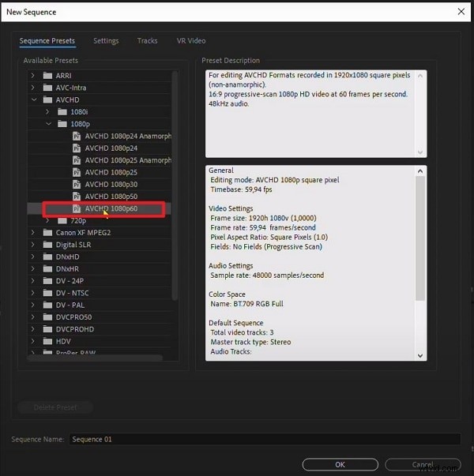
Task: Click the Cancel button
Action: point(423,464)
